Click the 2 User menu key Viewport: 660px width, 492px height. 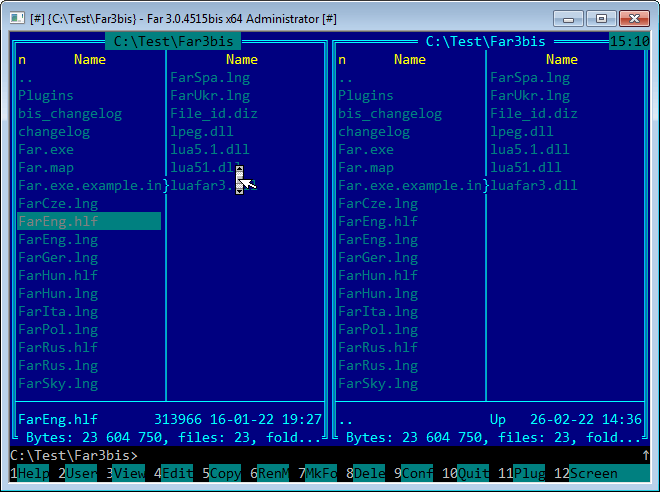pos(77,473)
